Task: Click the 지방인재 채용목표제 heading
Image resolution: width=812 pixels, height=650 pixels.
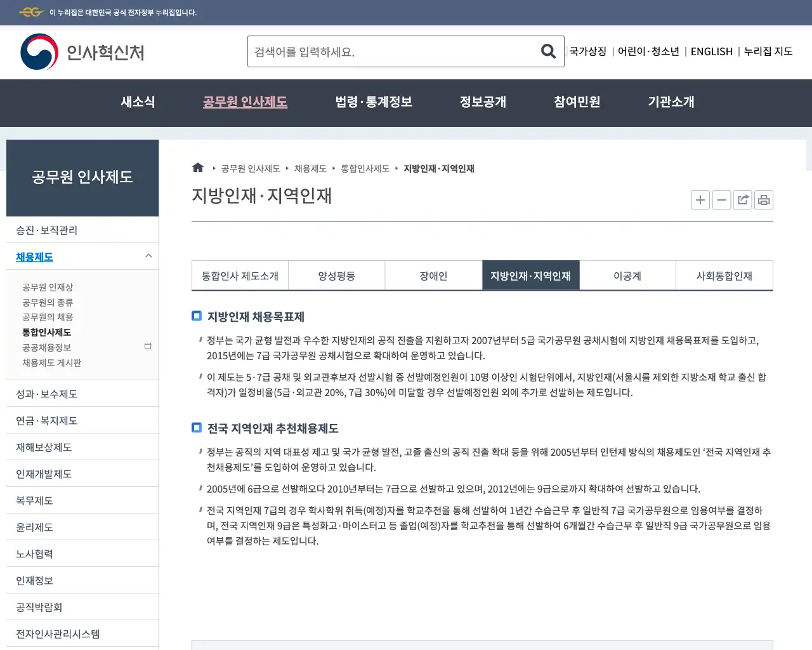Action: click(x=256, y=316)
